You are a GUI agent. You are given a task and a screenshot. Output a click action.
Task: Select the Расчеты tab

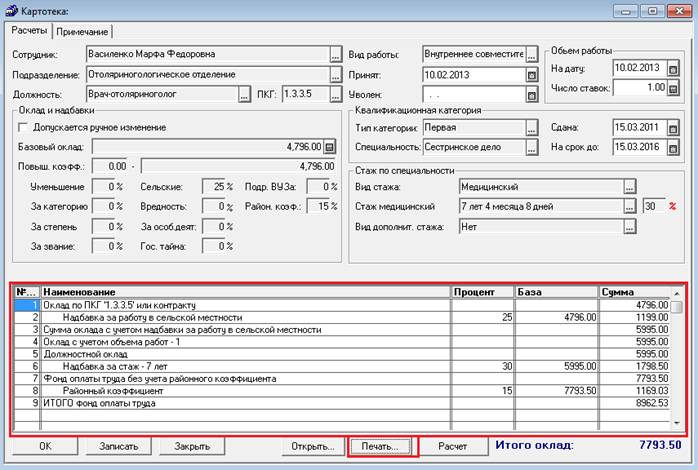(29, 31)
